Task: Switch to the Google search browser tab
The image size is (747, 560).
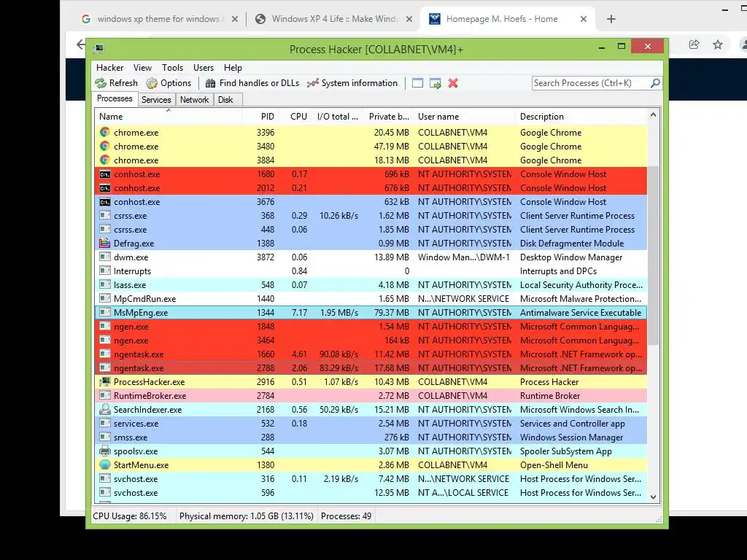Action: 160,19
